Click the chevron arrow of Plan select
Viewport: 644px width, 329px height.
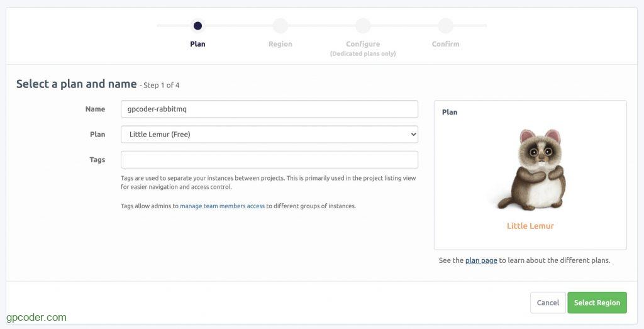413,134
